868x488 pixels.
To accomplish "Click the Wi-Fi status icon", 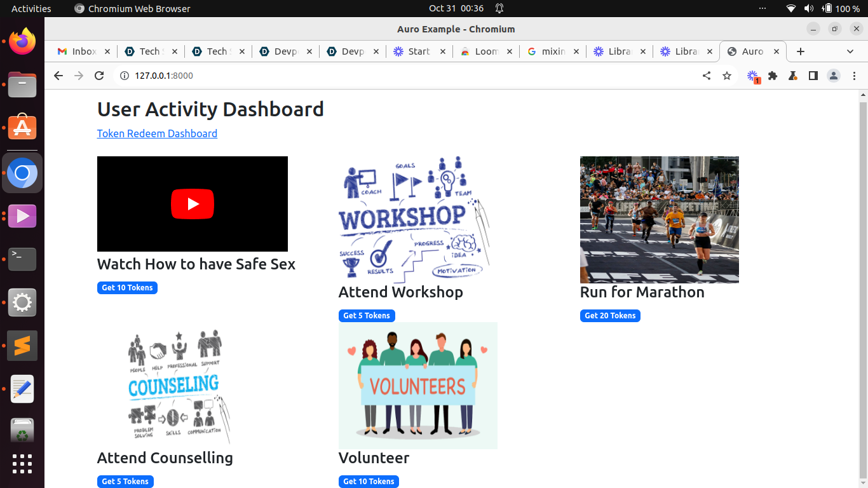I will [791, 8].
